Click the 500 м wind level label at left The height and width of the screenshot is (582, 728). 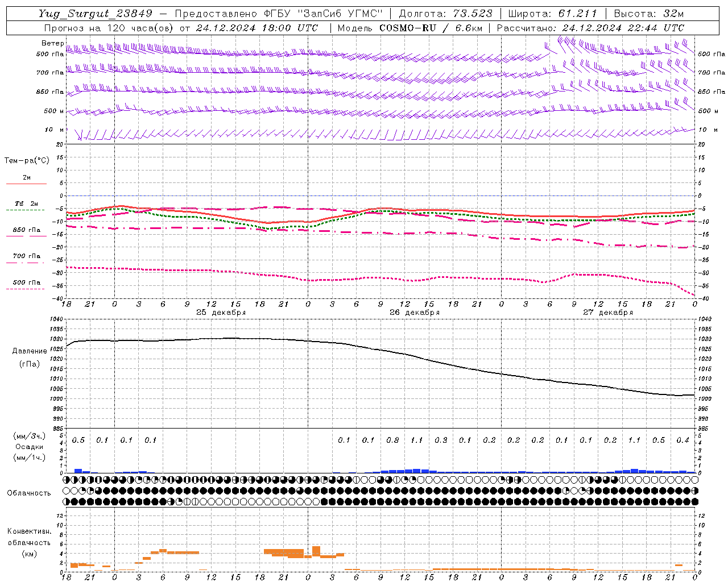click(55, 111)
